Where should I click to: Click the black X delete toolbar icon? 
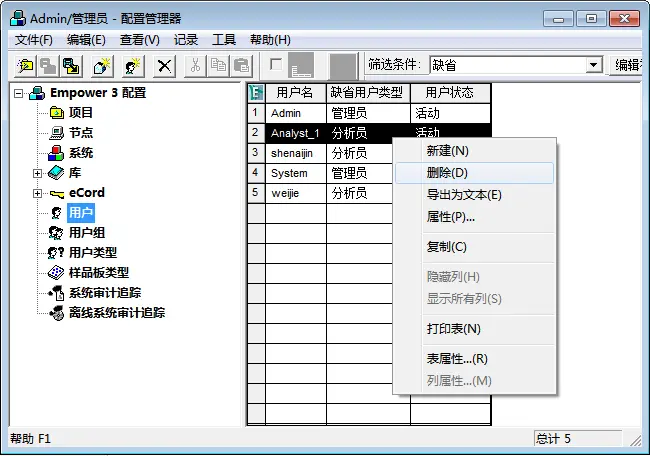coord(164,65)
